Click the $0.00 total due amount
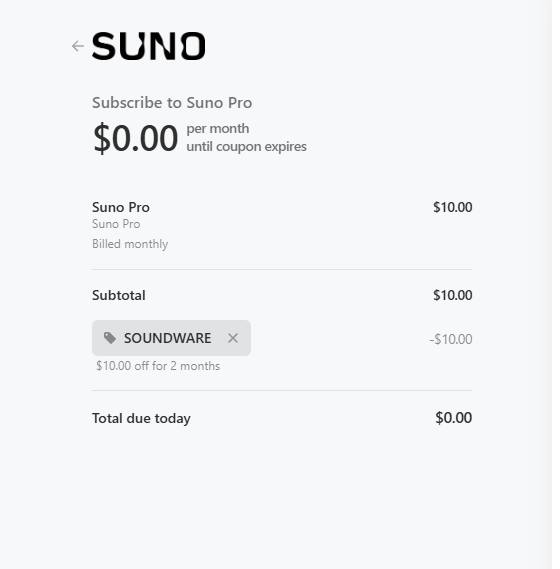Screen dimensions: 560x569 point(454,418)
